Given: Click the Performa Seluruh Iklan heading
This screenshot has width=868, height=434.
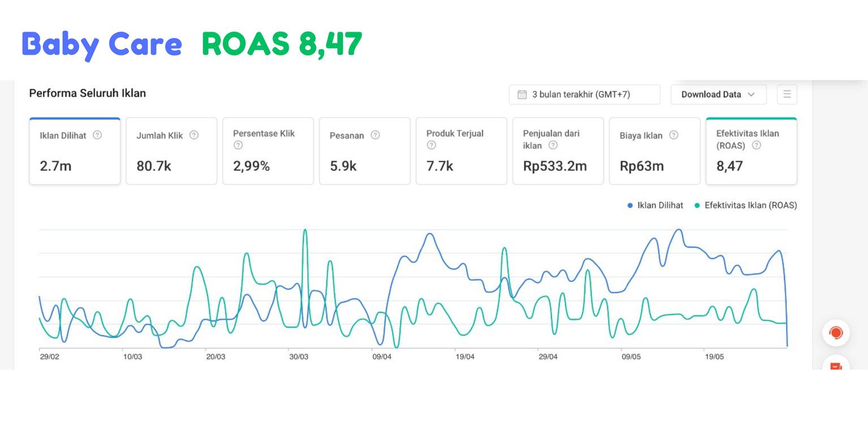Looking at the screenshot, I should pos(88,93).
